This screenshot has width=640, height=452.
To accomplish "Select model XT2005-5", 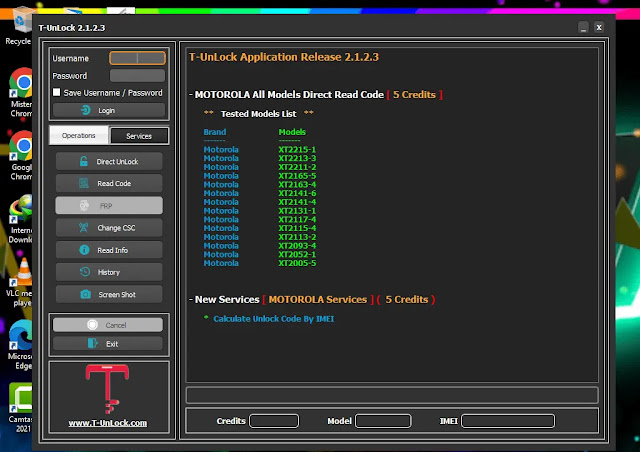I will 297,263.
